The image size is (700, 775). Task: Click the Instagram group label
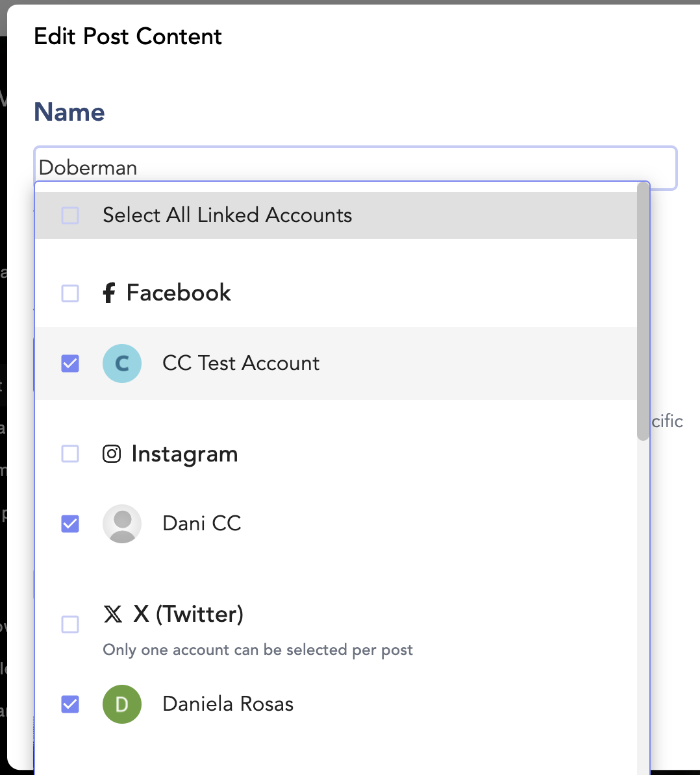coord(184,454)
